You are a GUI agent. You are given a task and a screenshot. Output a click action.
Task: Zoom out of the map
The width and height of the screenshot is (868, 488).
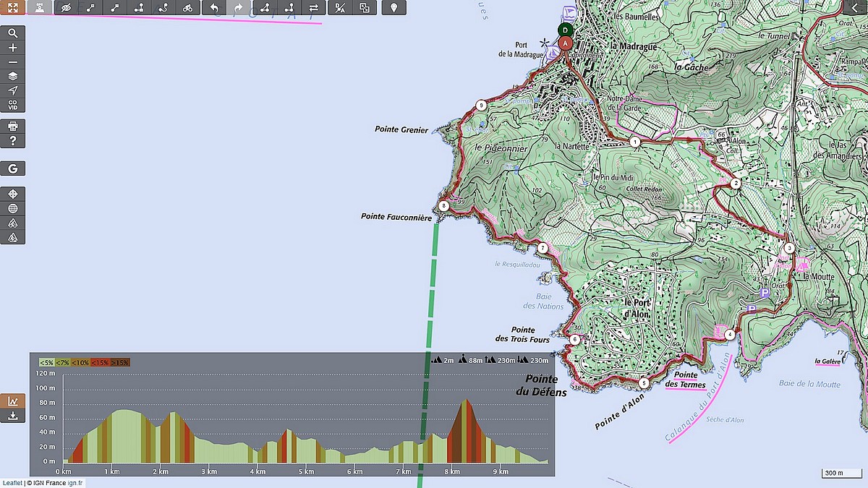click(13, 62)
